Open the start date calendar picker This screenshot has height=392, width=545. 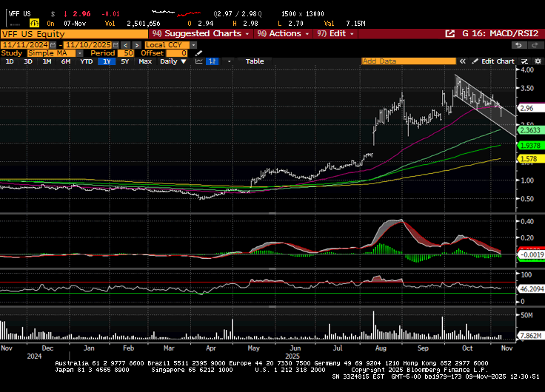point(53,45)
